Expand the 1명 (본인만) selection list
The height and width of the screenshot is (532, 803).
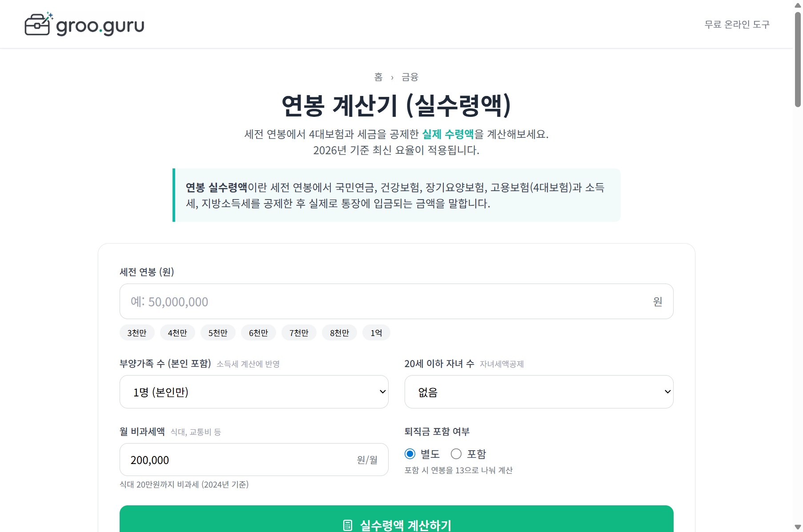[253, 392]
